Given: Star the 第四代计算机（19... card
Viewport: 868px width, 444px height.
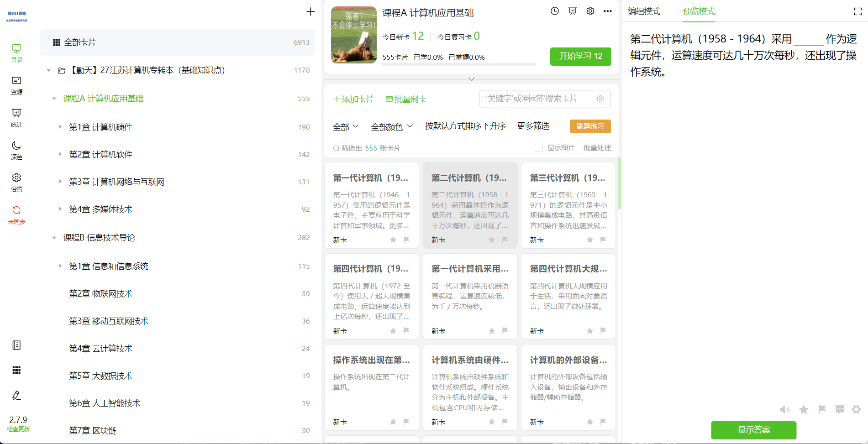Looking at the screenshot, I should (393, 331).
